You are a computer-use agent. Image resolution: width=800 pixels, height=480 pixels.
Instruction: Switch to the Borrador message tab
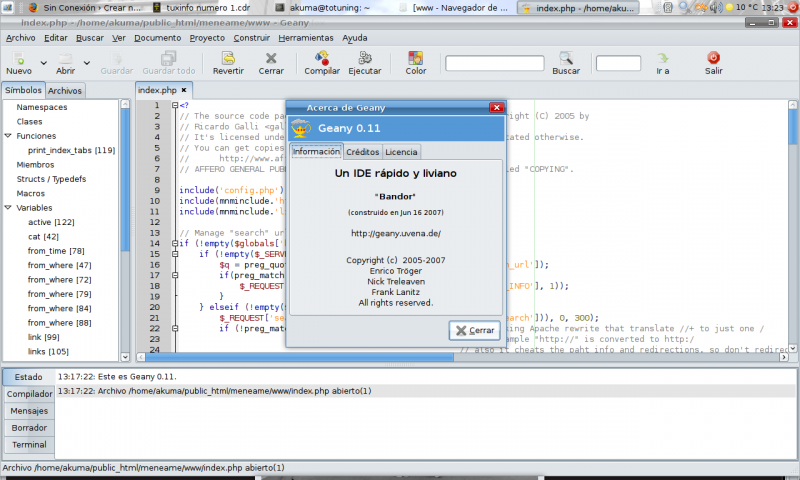[x=29, y=427]
